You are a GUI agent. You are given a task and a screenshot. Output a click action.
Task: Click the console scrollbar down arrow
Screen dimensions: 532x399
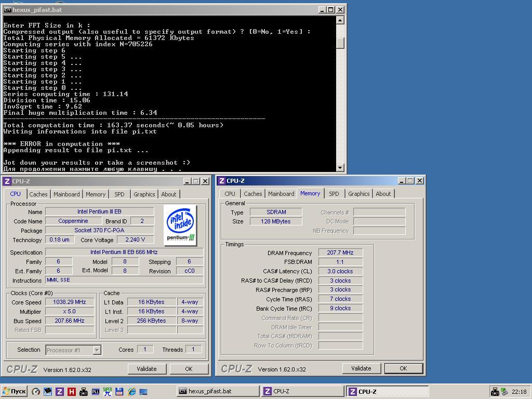340,168
